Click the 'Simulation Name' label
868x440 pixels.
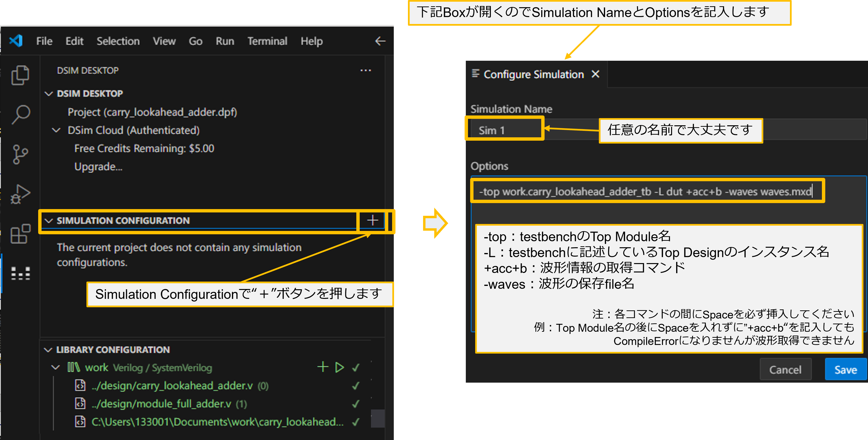coord(511,109)
